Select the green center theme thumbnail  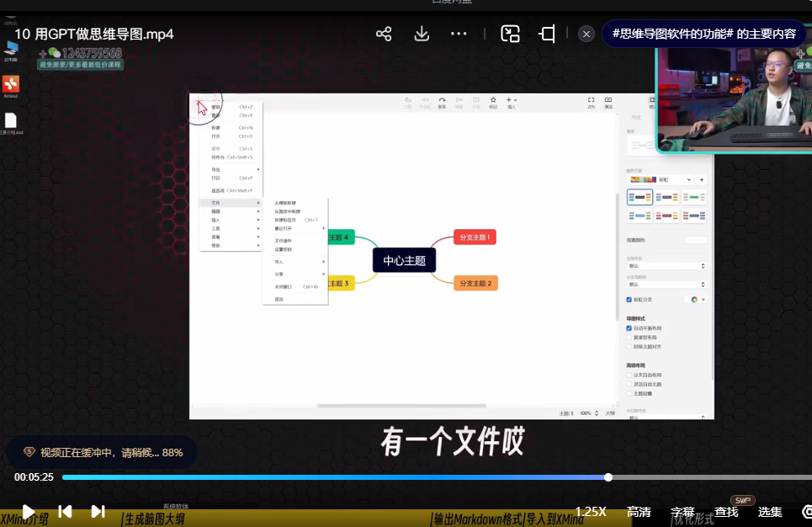[694, 198]
